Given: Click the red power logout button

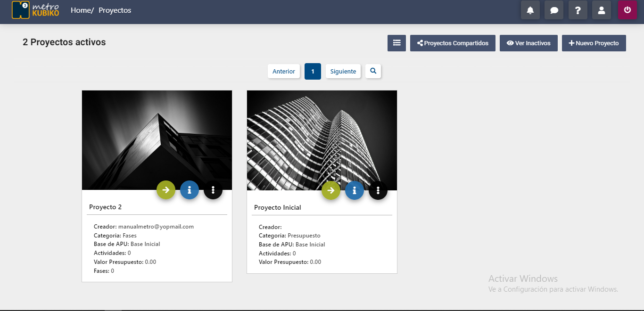Looking at the screenshot, I should (x=627, y=10).
